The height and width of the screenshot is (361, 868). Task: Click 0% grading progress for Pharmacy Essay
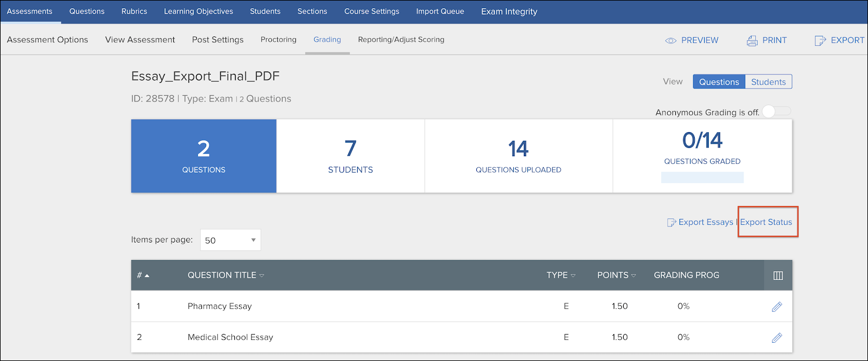[684, 306]
